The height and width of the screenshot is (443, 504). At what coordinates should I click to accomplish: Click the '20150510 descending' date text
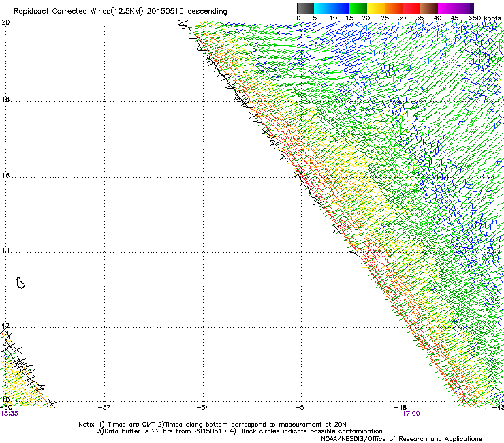click(187, 11)
